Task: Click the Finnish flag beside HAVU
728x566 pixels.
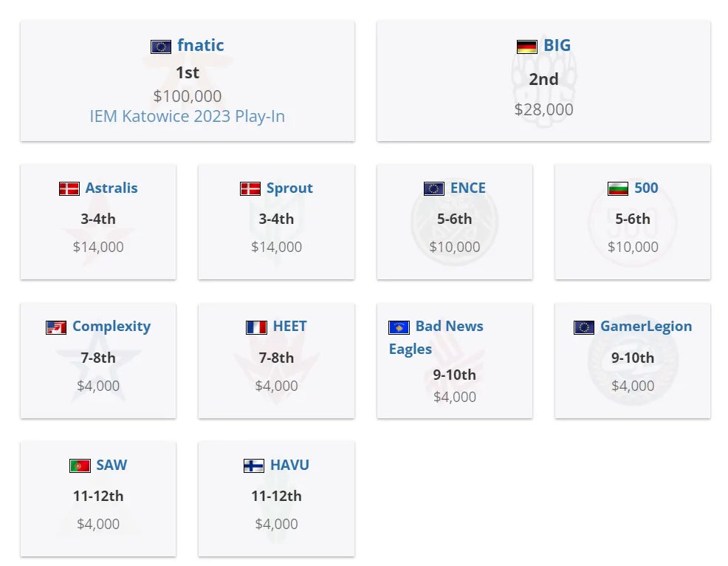Action: point(253,466)
